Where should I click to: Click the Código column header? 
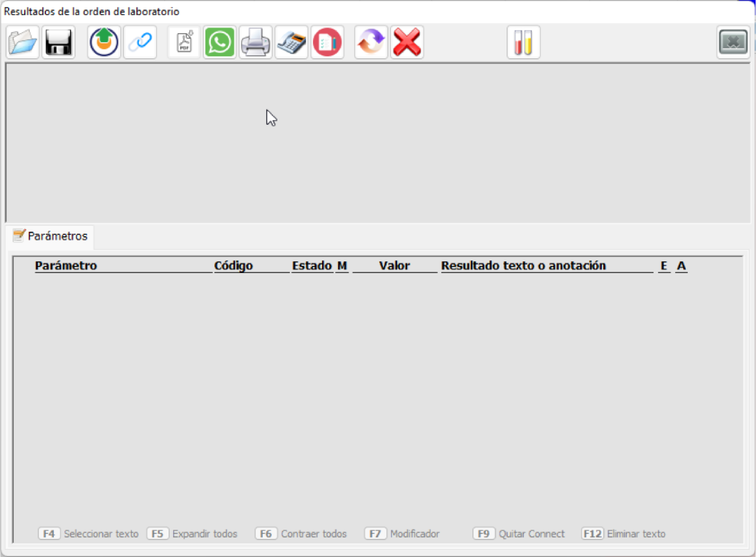[233, 266]
